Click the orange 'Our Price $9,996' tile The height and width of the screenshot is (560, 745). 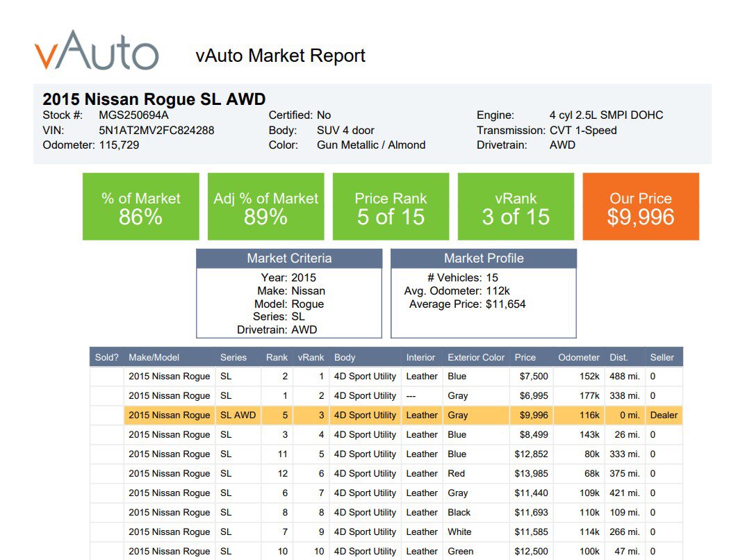click(x=641, y=206)
